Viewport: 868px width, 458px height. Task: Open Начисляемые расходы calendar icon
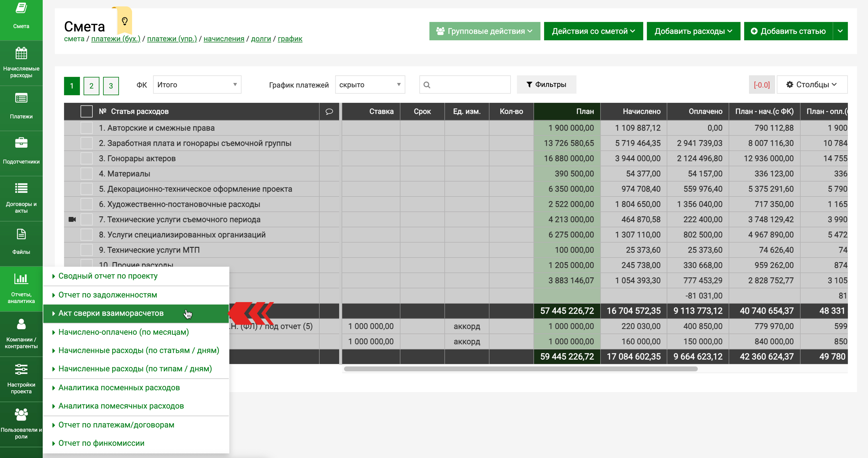tap(21, 54)
